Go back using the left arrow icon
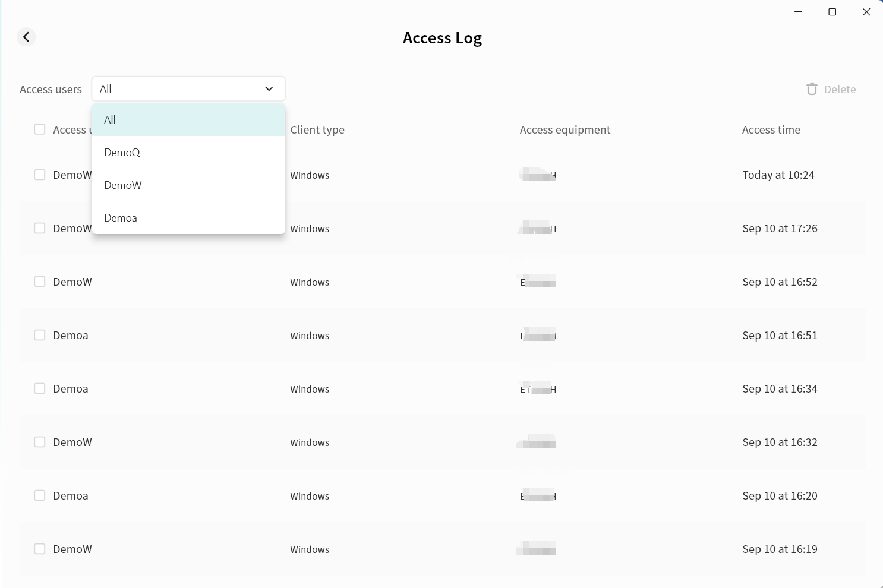This screenshot has height=588, width=883. point(26,37)
